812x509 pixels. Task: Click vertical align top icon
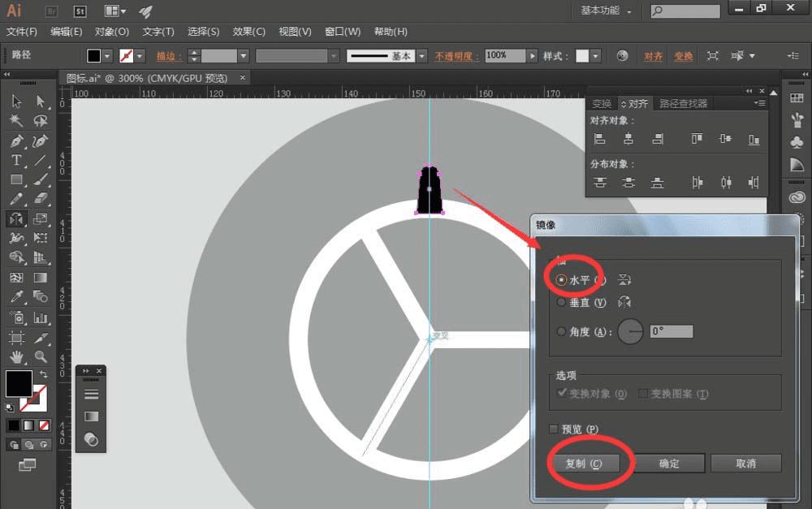697,139
